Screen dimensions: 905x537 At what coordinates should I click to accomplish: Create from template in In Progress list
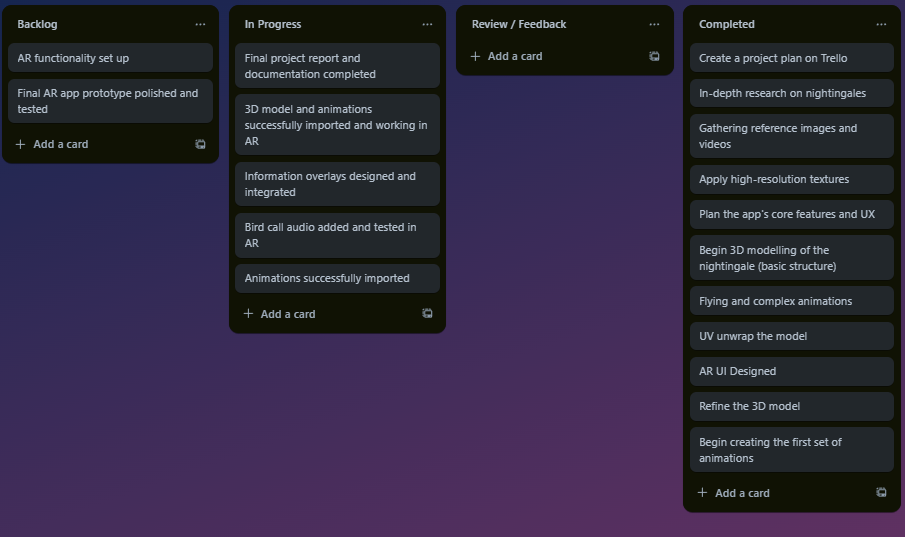pos(427,314)
